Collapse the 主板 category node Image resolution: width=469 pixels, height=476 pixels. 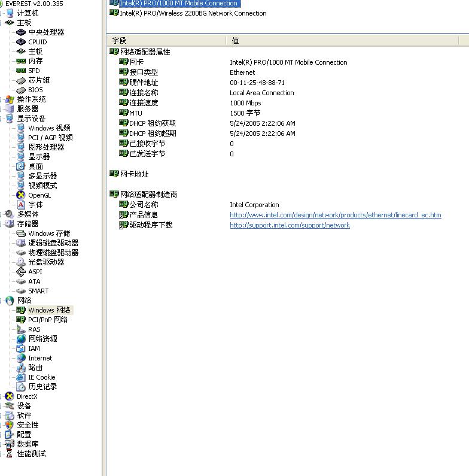point(1,23)
